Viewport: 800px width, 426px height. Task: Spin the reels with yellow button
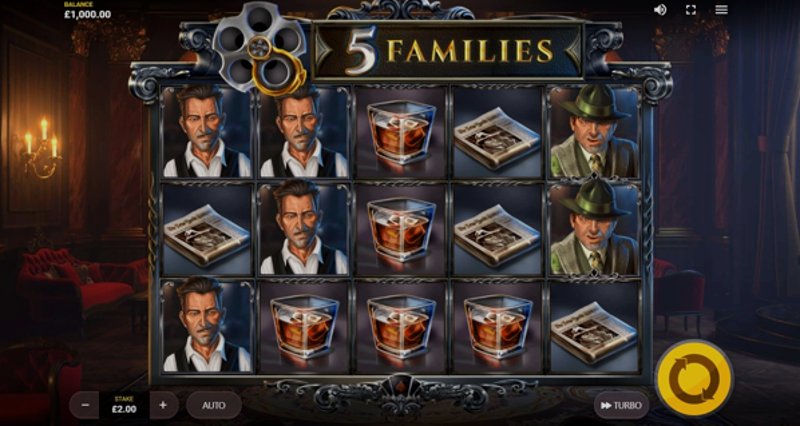pos(694,379)
